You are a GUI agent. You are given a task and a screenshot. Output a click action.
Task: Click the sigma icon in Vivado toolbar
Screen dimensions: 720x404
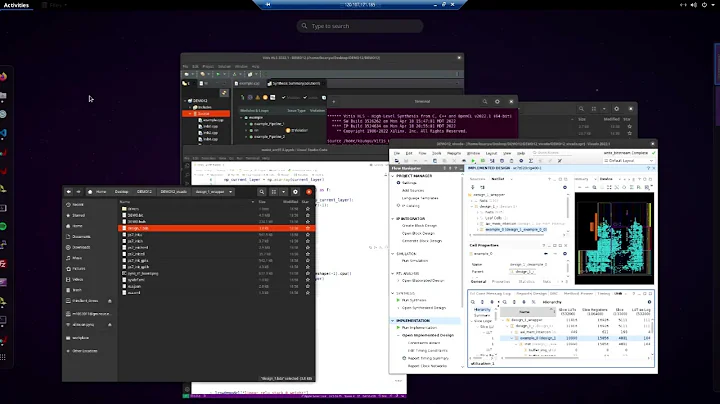tap(531, 161)
